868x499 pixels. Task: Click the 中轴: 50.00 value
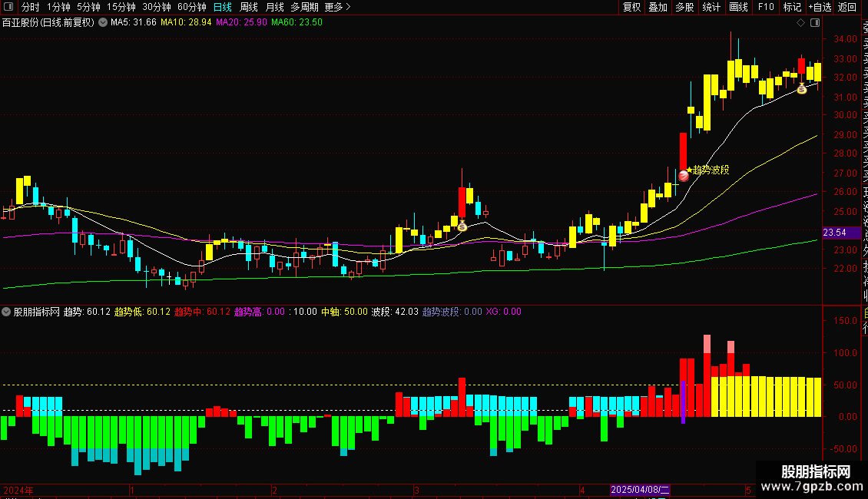(x=344, y=312)
